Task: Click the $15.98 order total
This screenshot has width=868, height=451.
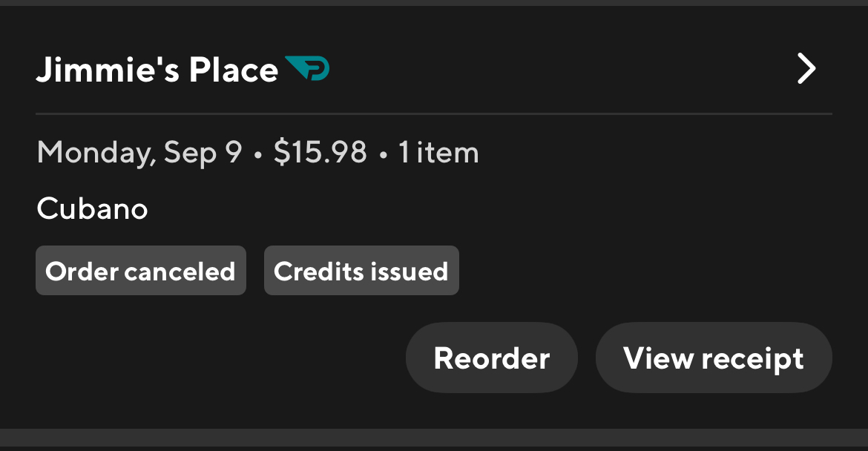Action: click(320, 153)
